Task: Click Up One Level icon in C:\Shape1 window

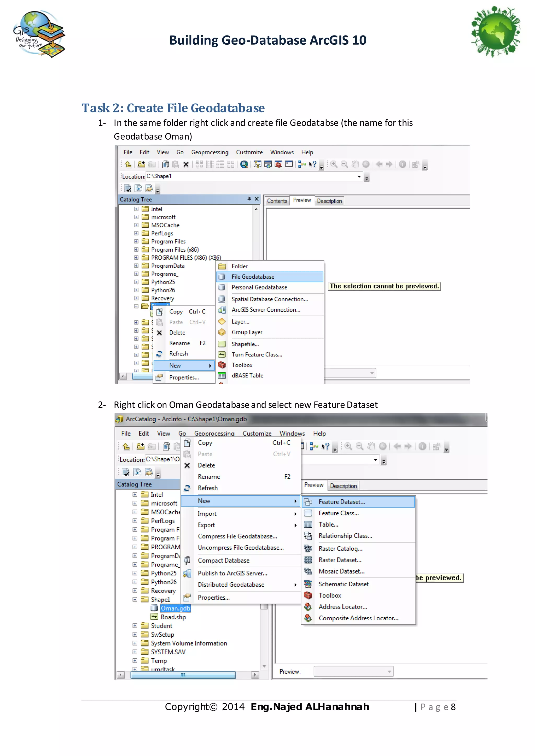Action: 128,164
